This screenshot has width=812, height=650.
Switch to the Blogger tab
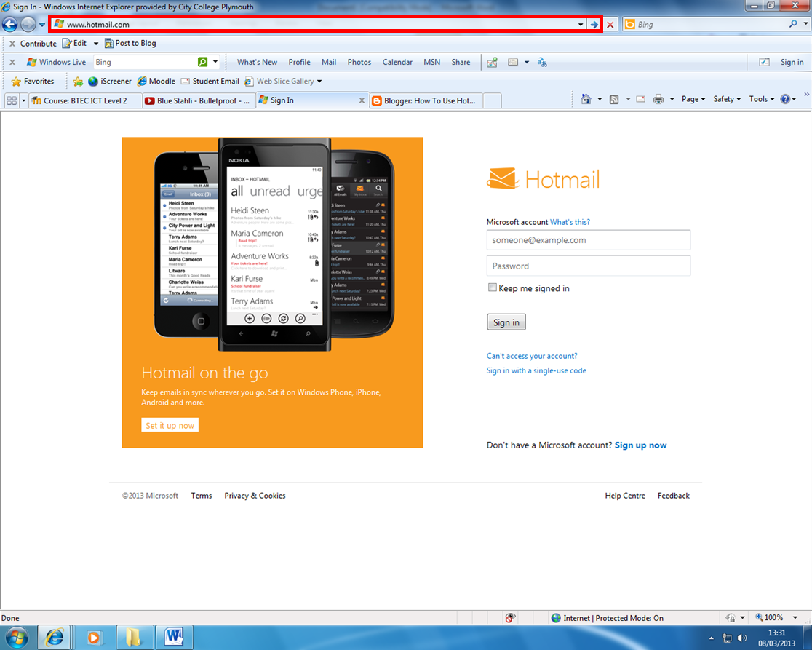click(429, 100)
